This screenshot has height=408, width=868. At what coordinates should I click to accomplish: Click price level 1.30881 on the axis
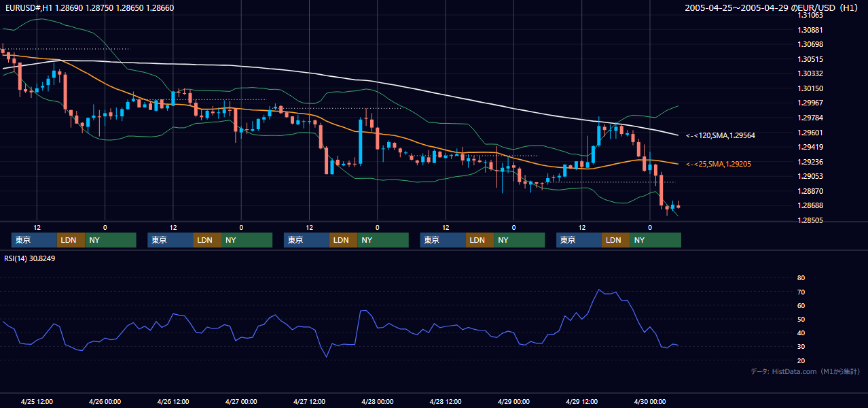810,30
